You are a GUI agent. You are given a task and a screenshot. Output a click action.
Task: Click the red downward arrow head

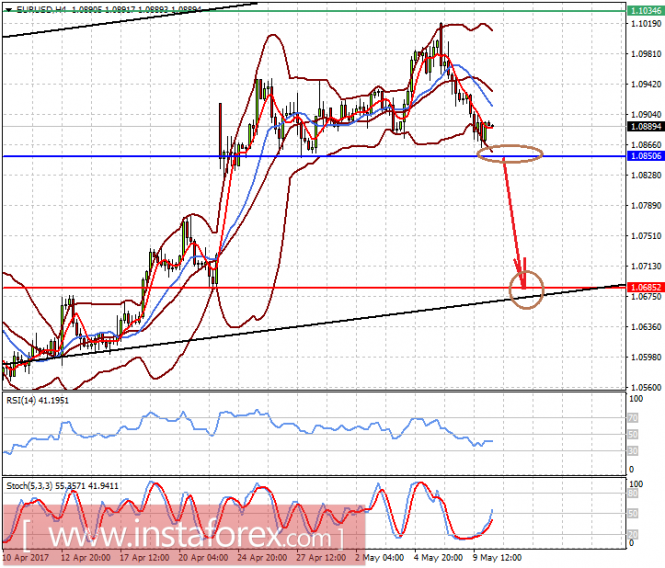point(521,274)
